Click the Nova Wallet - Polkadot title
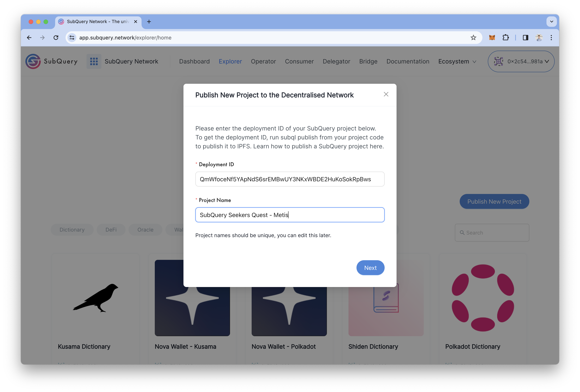The width and height of the screenshot is (580, 392). pos(283,346)
